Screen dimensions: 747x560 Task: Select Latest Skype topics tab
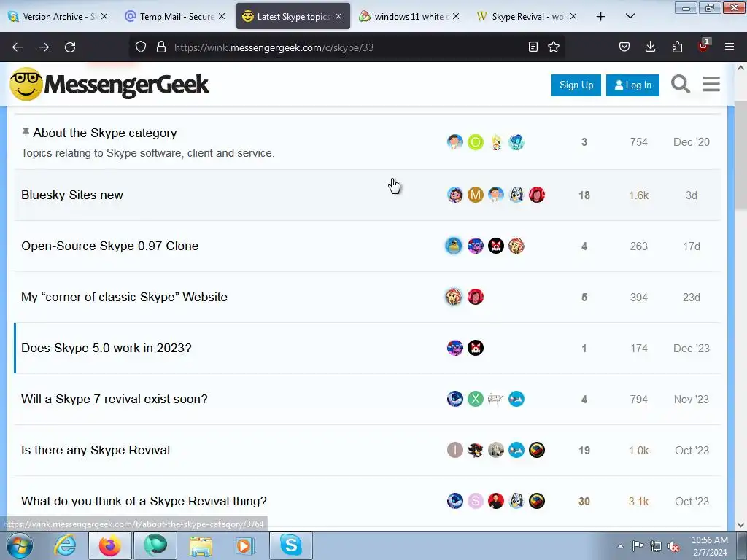[x=293, y=17]
